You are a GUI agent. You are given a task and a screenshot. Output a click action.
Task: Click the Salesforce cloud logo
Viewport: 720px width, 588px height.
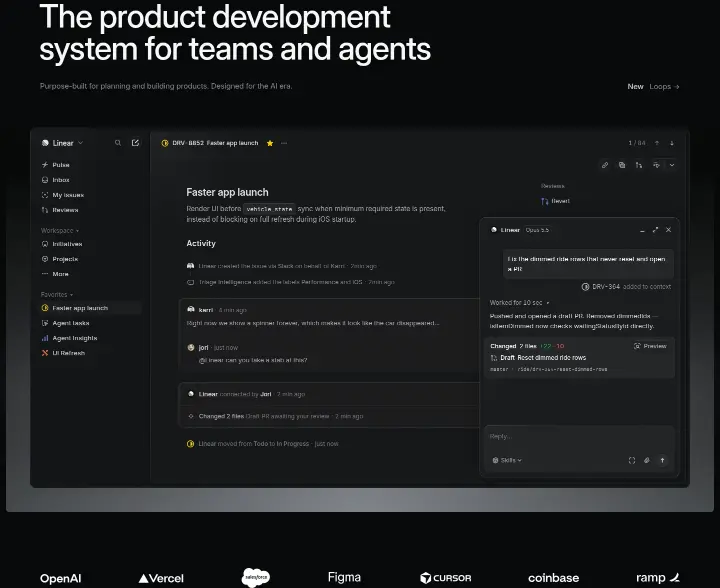(x=256, y=577)
